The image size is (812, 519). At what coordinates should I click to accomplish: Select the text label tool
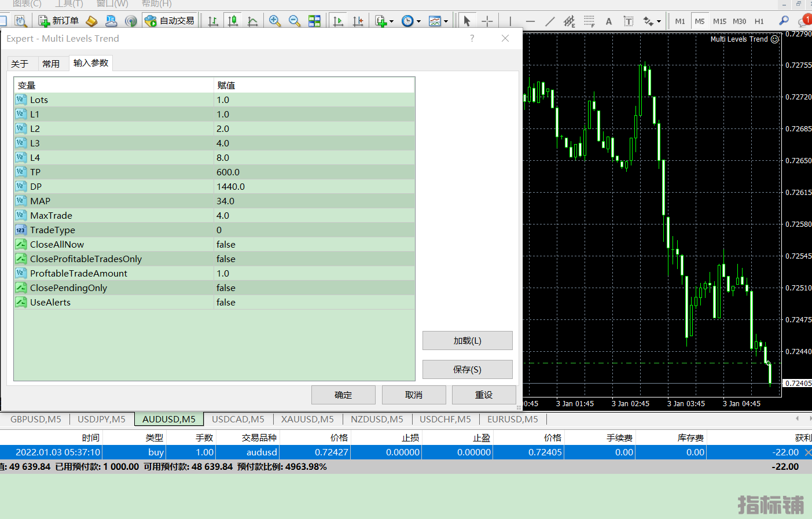click(629, 21)
